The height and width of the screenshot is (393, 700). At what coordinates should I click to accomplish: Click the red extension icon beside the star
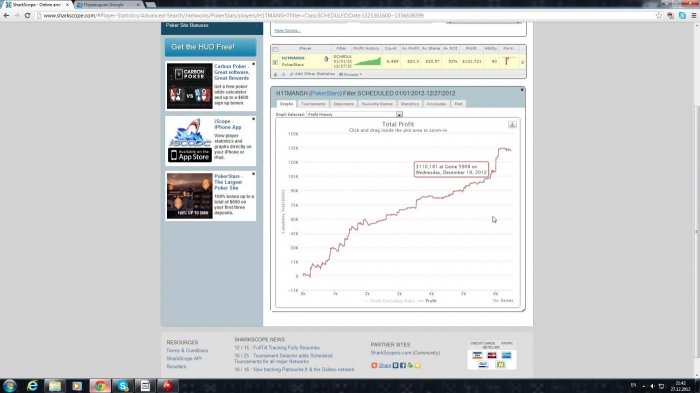point(671,15)
